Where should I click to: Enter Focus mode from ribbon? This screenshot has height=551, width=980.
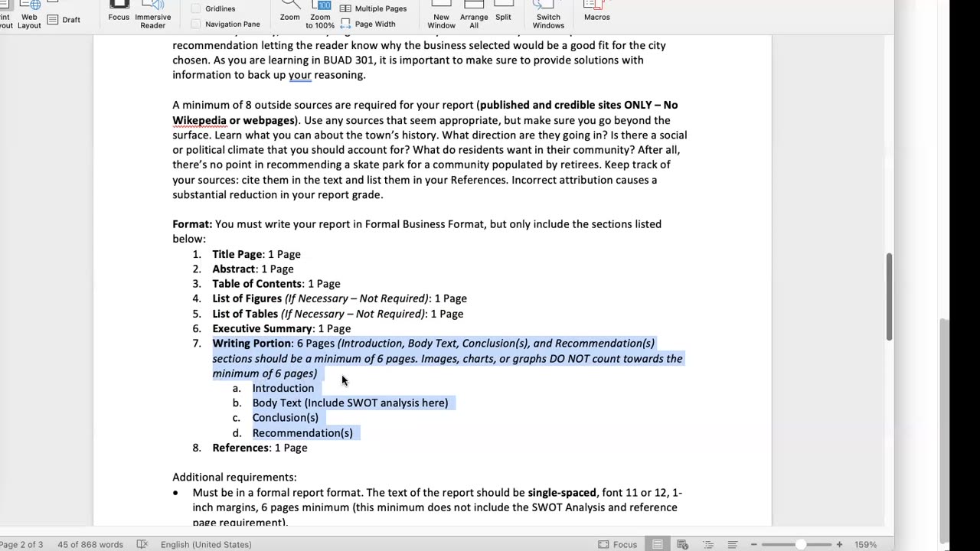tap(119, 11)
